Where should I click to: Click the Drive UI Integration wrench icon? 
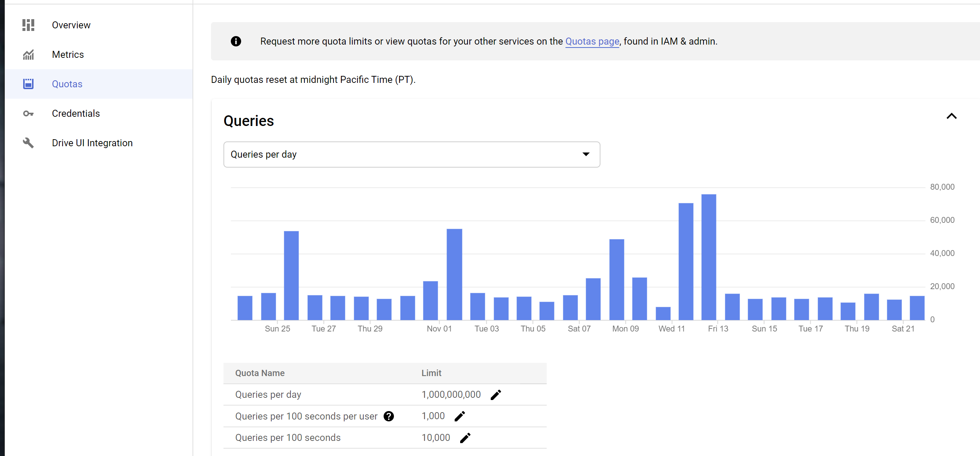point(28,143)
